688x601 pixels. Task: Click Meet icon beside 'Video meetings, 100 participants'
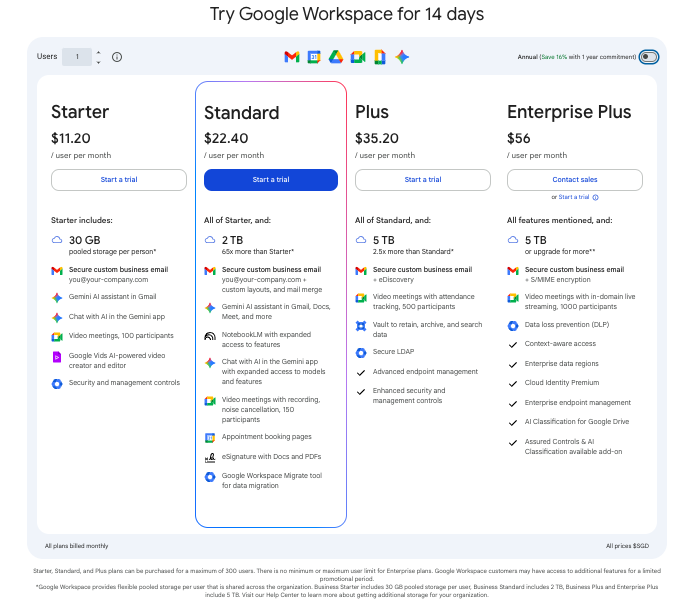57,337
